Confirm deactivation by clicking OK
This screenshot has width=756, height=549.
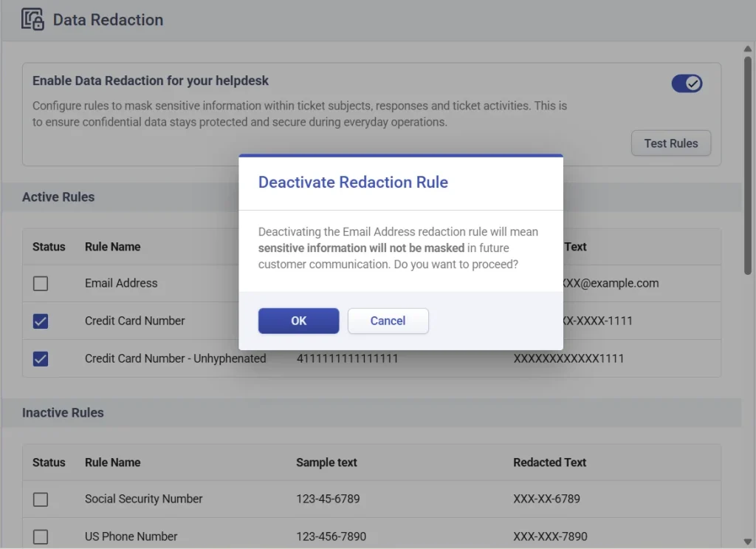[298, 320]
